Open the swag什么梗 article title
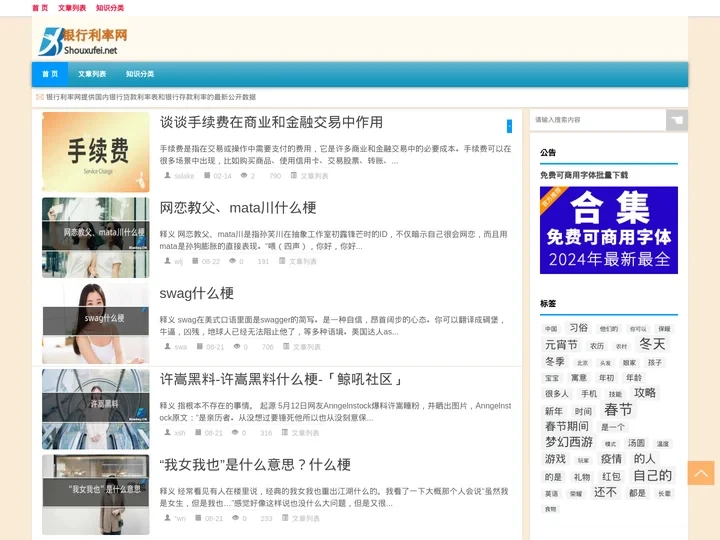 [197, 293]
